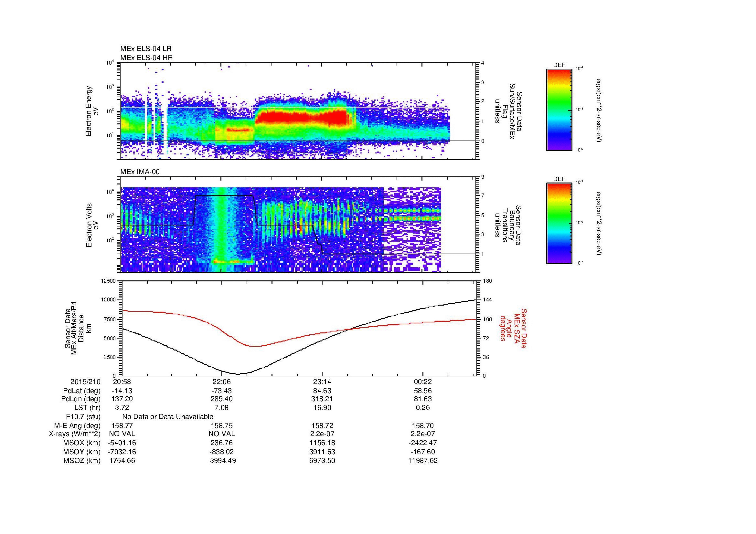Image resolution: width=756 pixels, height=534 pixels.
Task: Click the top DEF color bar
Action: [559, 110]
